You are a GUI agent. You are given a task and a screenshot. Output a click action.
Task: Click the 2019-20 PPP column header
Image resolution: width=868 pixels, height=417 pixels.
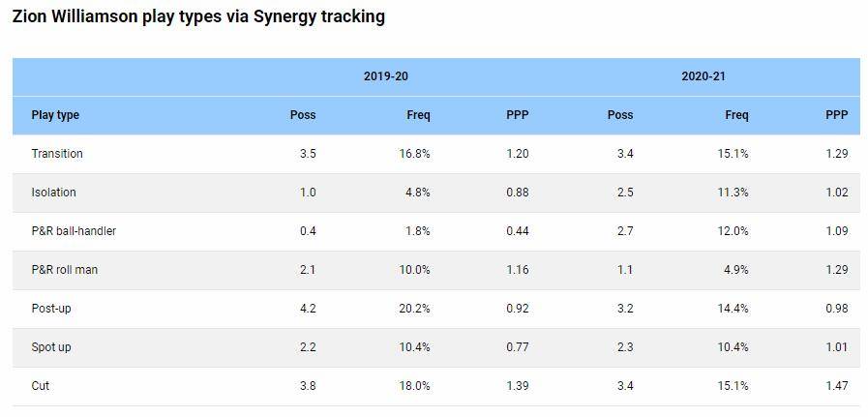[x=518, y=115]
